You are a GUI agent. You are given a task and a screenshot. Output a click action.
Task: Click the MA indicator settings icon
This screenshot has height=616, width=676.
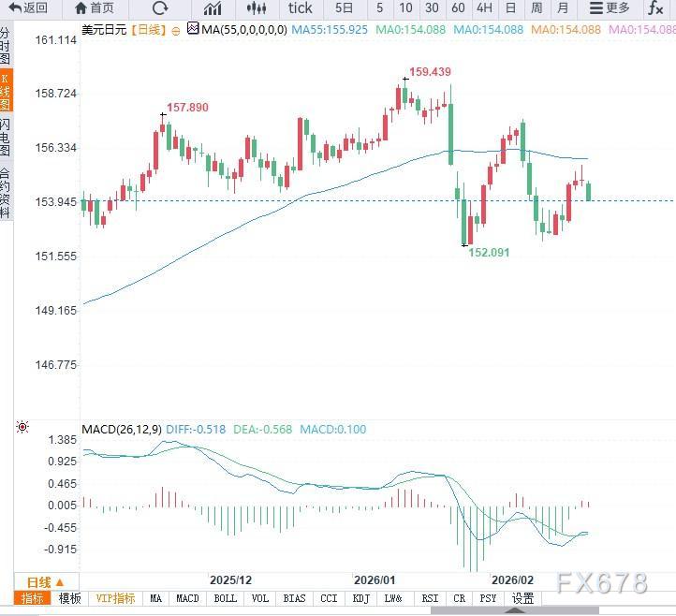tap(193, 29)
